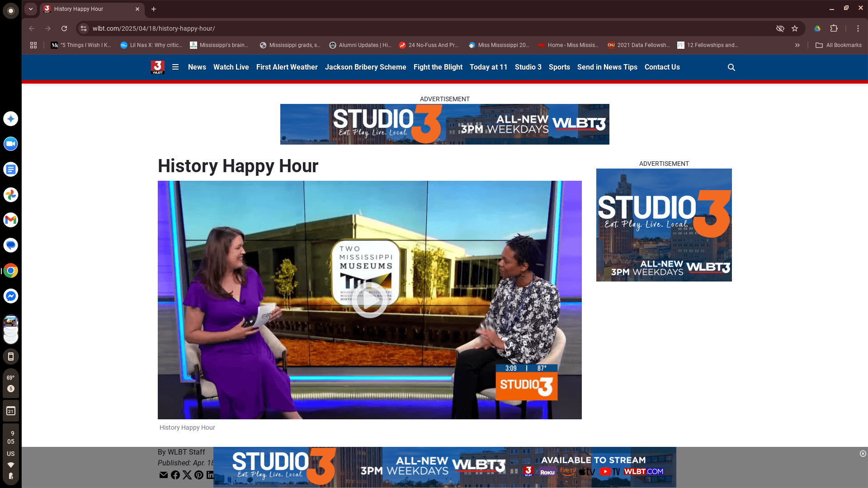
Task: Open Google Chat bubble app on shelf
Action: (x=11, y=245)
